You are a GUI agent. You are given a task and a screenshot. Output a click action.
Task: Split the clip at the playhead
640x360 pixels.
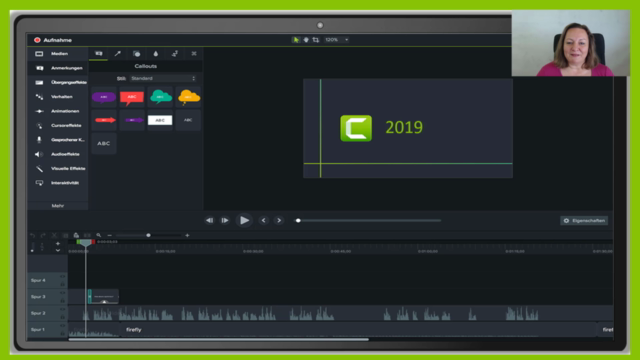[x=87, y=235]
